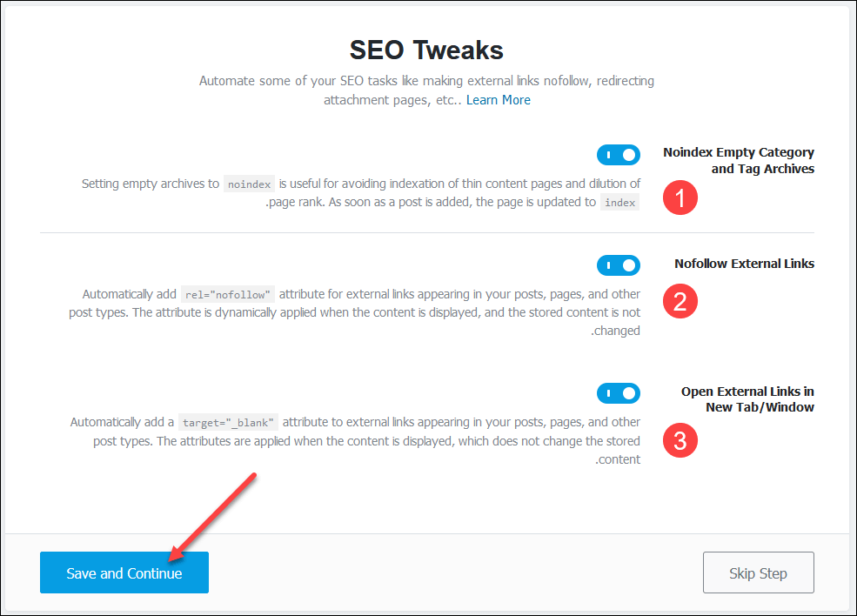Click the Nofollow External Links description paragraph
This screenshot has height=616, width=857.
click(355, 313)
